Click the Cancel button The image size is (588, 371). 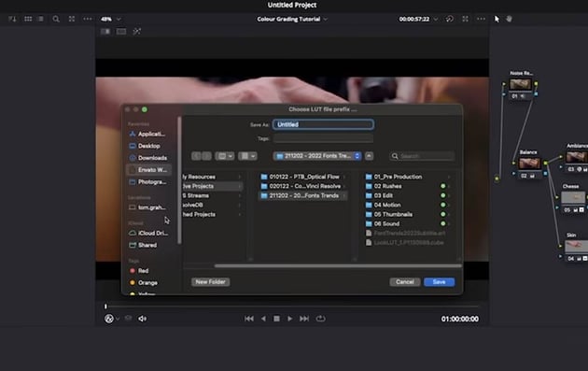(405, 281)
